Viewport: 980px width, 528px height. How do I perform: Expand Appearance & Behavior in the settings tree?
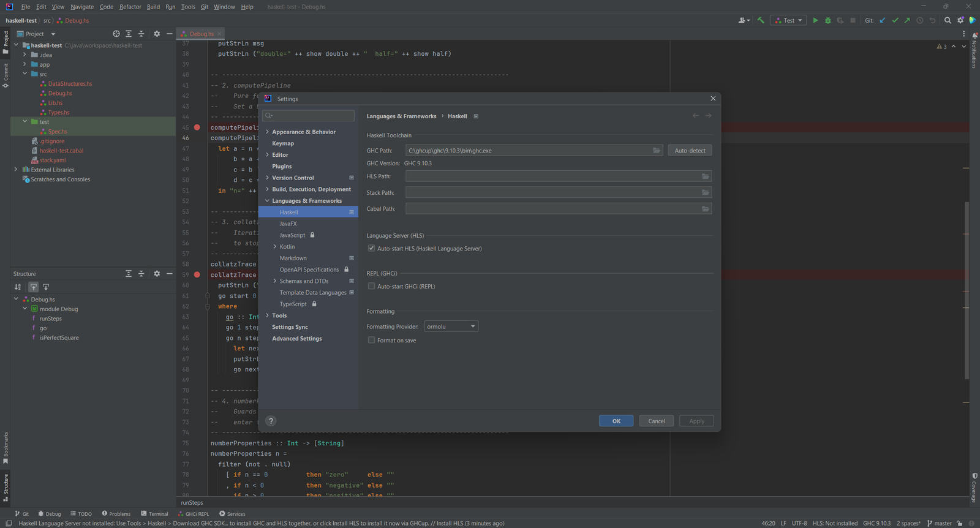267,132
